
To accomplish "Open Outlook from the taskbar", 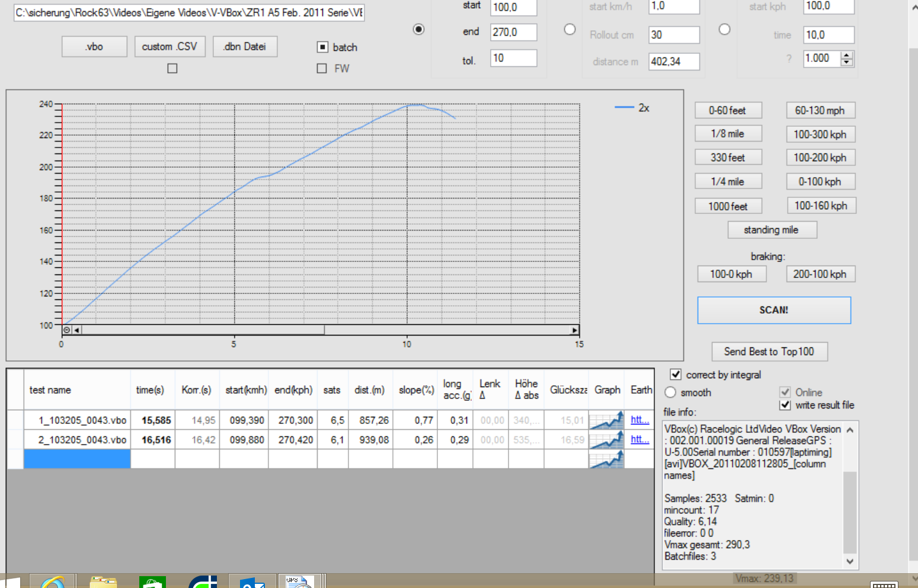I will [x=252, y=582].
